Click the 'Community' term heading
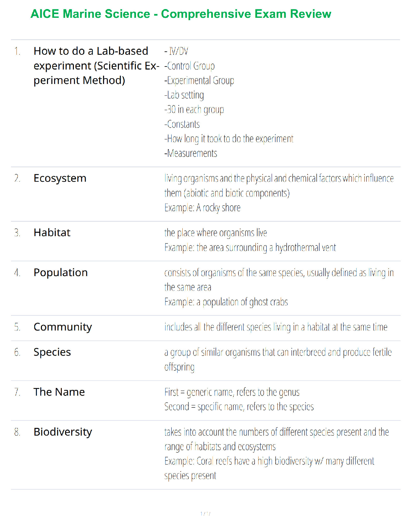This screenshot has height=532, width=411. click(63, 327)
